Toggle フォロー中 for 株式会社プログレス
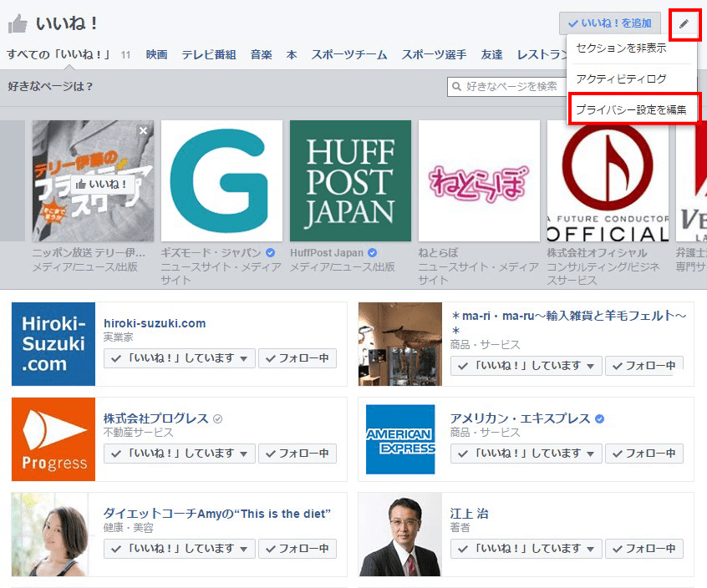 298,454
